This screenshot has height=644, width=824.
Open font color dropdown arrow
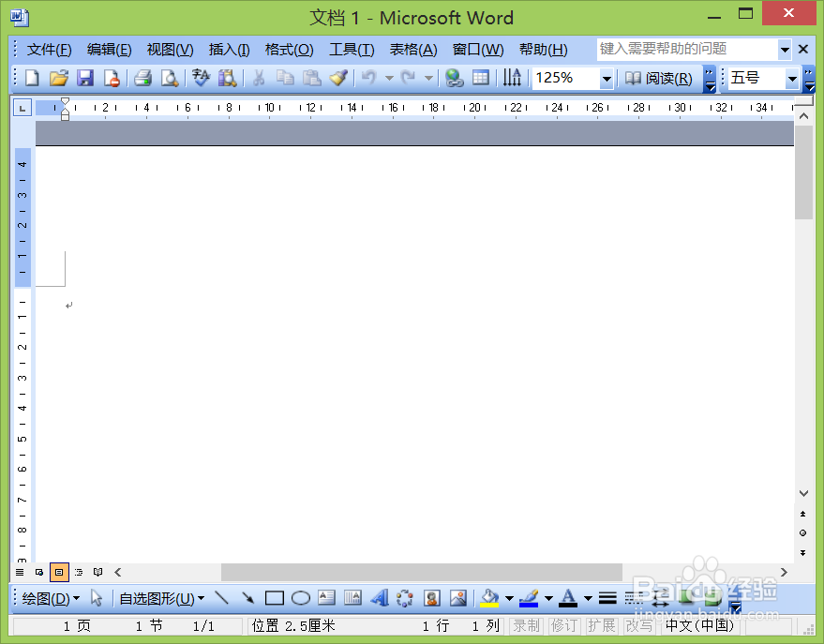(x=588, y=598)
